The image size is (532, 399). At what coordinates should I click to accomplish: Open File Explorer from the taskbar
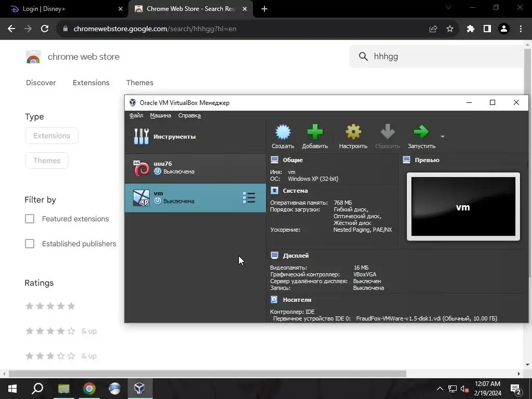coord(63,389)
